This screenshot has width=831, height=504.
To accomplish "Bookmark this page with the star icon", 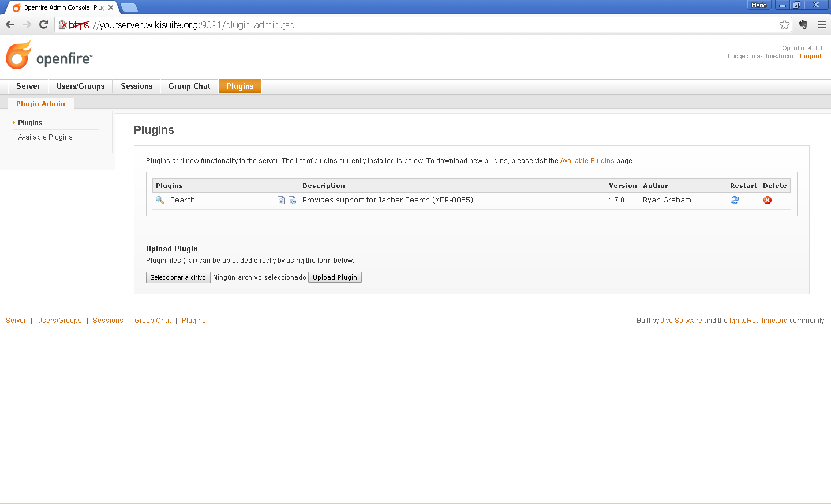I will [784, 25].
